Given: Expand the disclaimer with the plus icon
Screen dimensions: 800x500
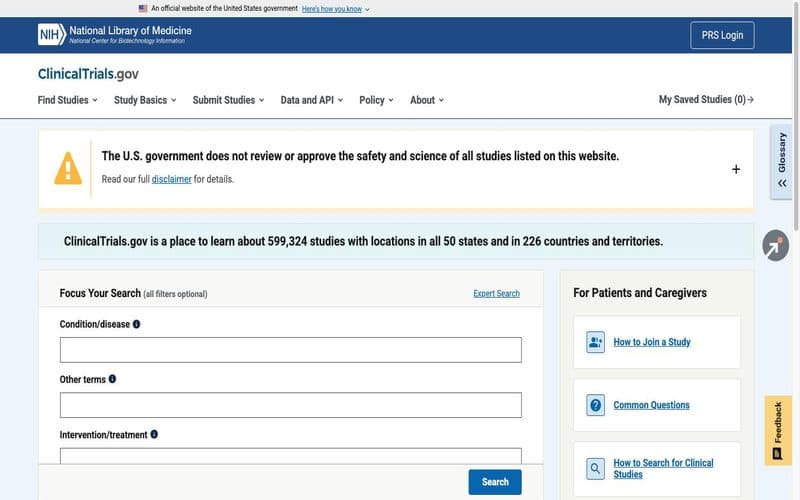Looking at the screenshot, I should 736,169.
